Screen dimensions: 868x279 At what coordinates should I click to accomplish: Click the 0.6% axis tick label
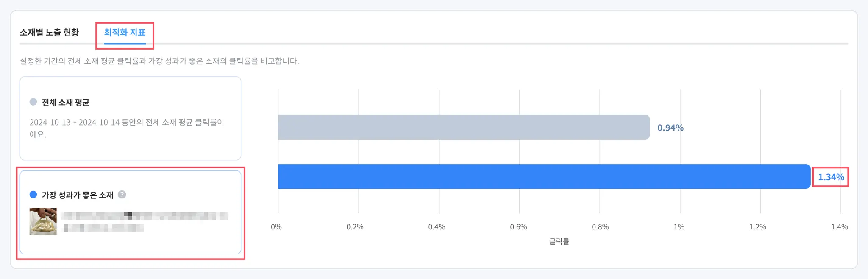(518, 227)
